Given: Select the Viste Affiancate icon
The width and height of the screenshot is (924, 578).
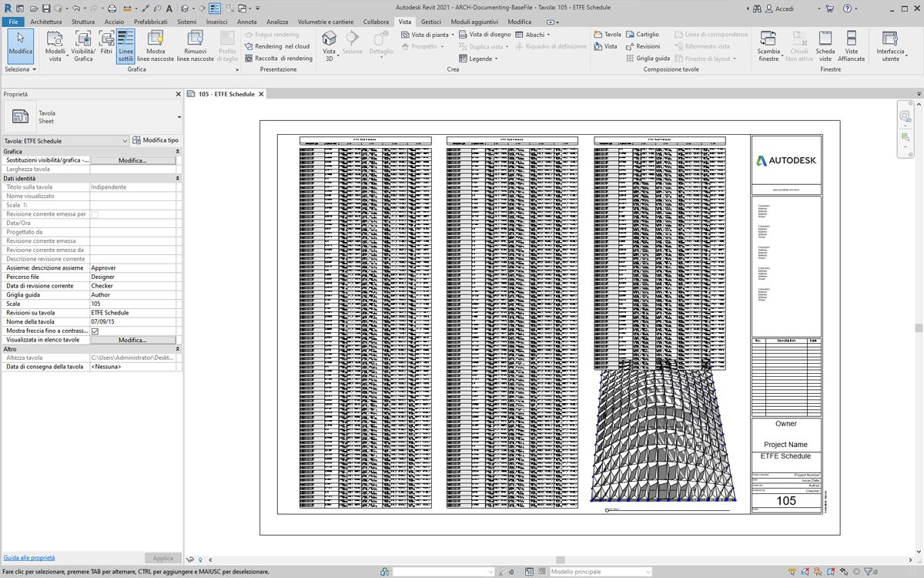Looking at the screenshot, I should point(852,45).
